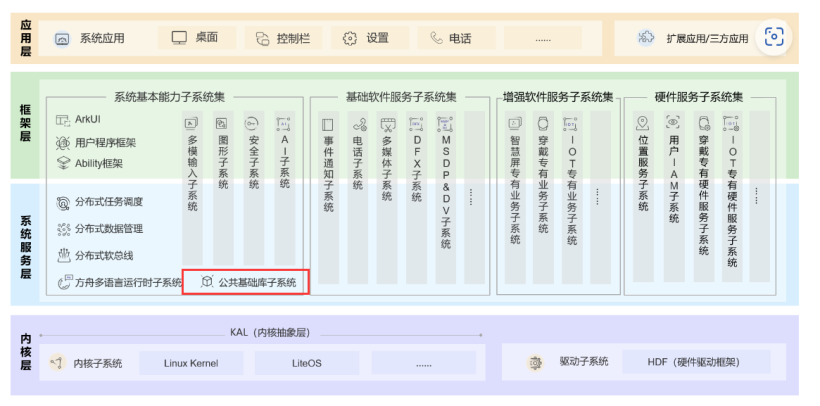This screenshot has height=406, width=820.
Task: Click the key icon above 安全子系统
Action: [x=253, y=123]
